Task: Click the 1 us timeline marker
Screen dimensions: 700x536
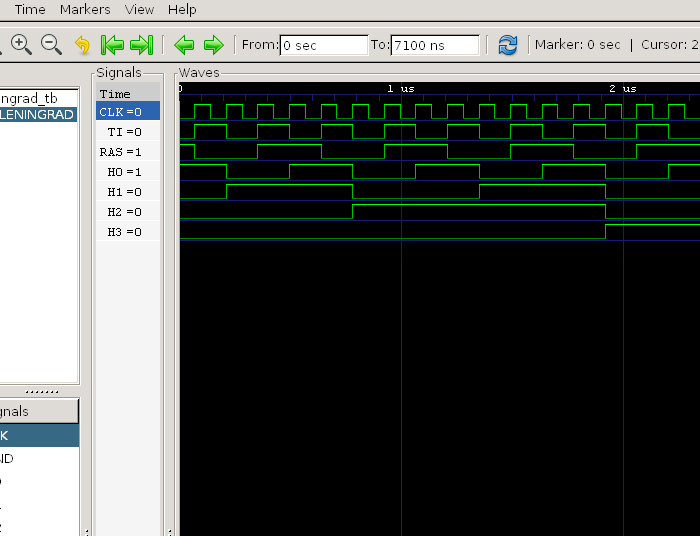Action: (x=401, y=89)
